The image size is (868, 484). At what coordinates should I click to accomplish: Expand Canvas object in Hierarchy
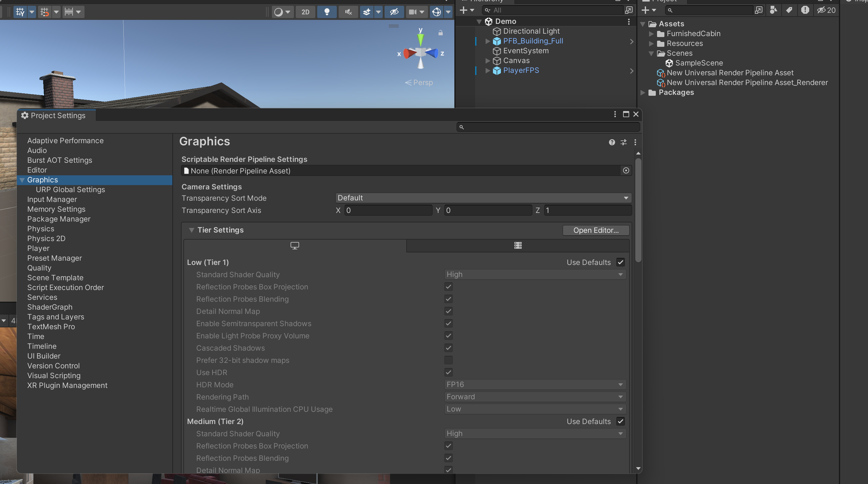[487, 61]
